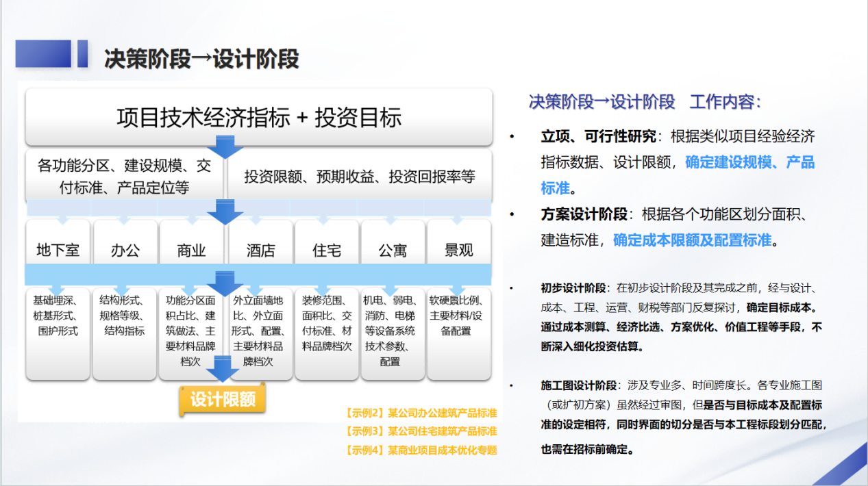Click blue text 确定建设规模、产品
Screen dimensions: 868x486
[x=750, y=162]
